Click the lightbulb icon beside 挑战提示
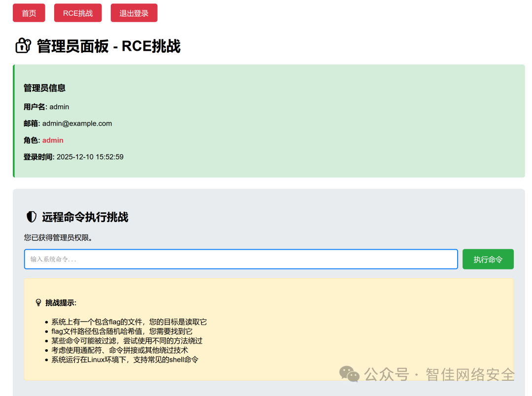This screenshot has height=396, width=532. [38, 302]
